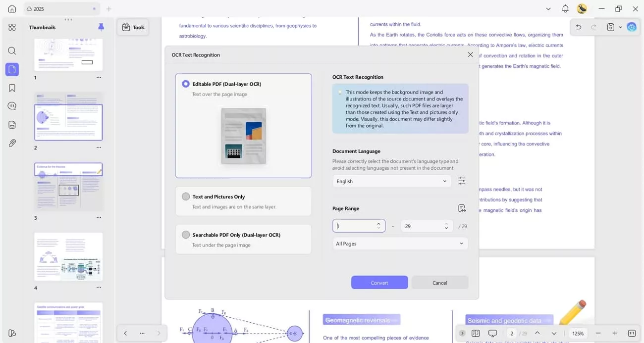Viewport: 644px width, 343px height.
Task: Open the comments panel icon in the left sidebar
Action: click(x=12, y=106)
